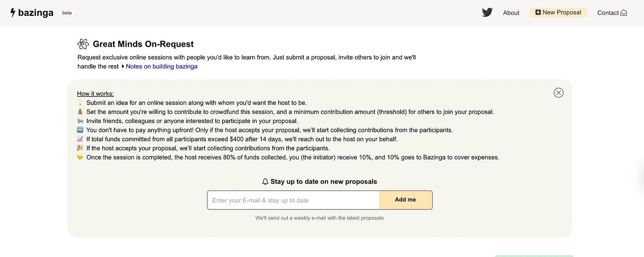644x257 pixels.
Task: Select Contact in the top navigation
Action: (x=608, y=13)
